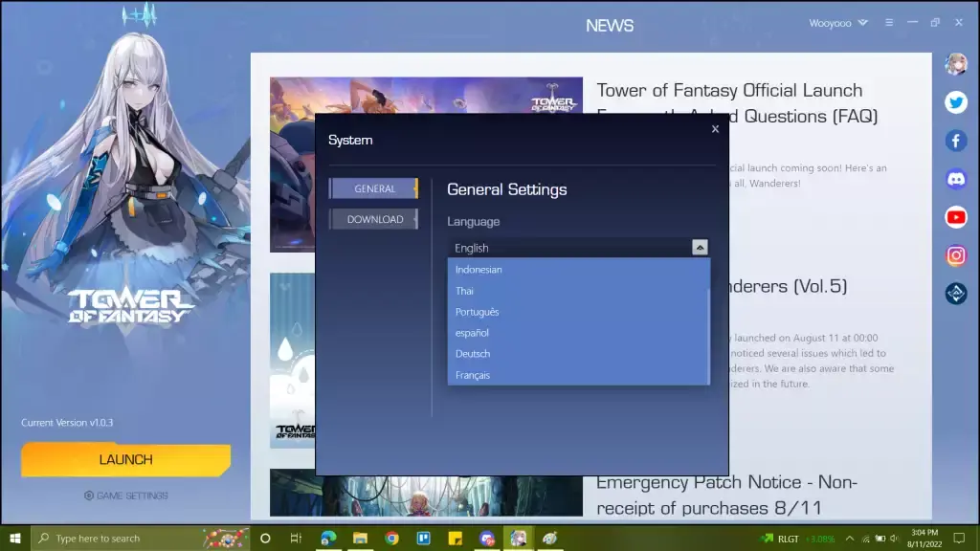Open the network status tray icon
The image size is (980, 551).
tap(865, 539)
